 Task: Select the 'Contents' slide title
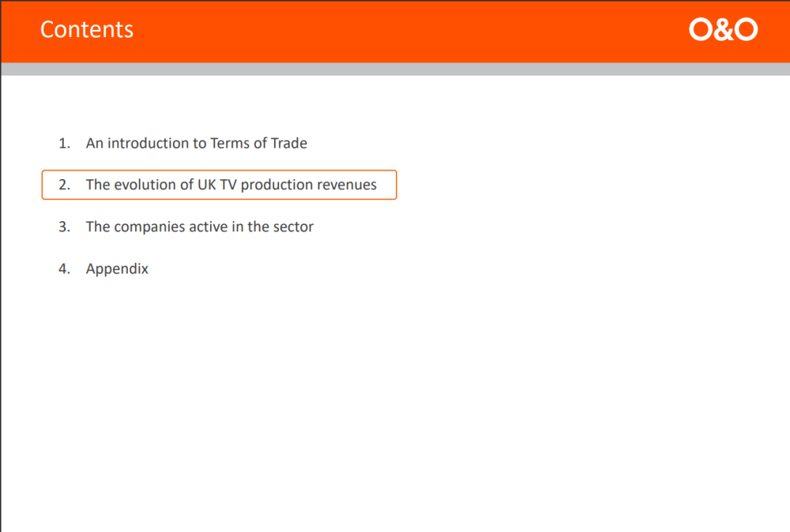coord(87,29)
